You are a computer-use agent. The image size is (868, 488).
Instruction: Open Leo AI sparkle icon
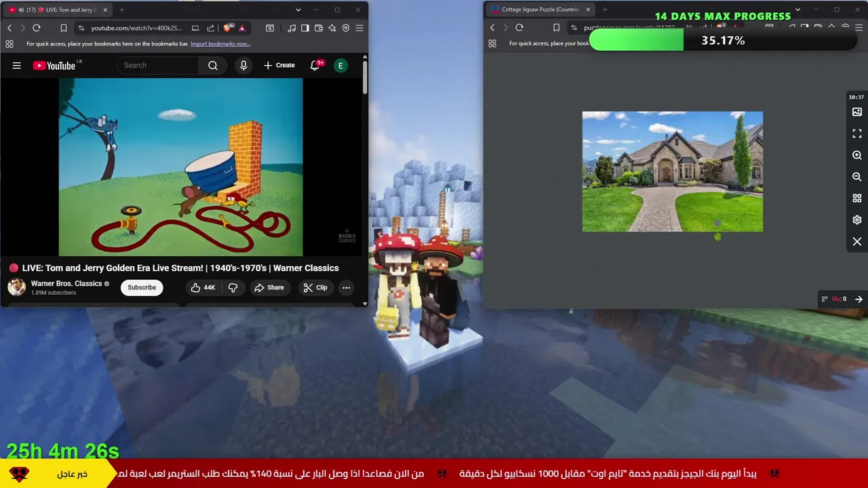pos(332,28)
